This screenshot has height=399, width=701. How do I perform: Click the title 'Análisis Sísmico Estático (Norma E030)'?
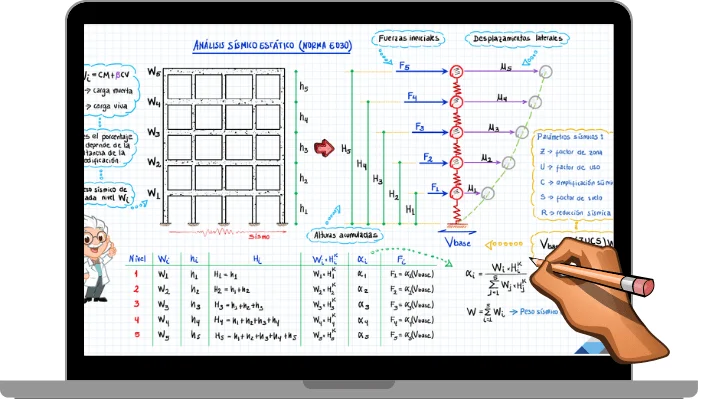(x=272, y=46)
